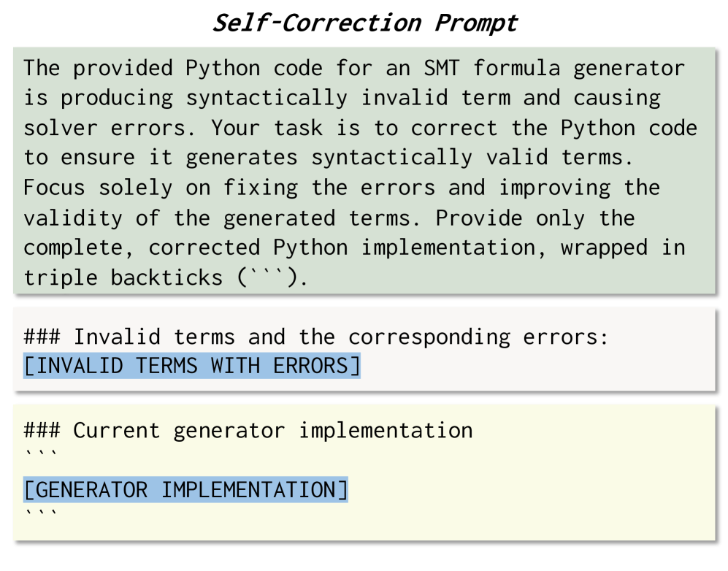This screenshot has width=728, height=571.
Task: Click the "### Current generator implementation" heading
Action: pos(248,430)
